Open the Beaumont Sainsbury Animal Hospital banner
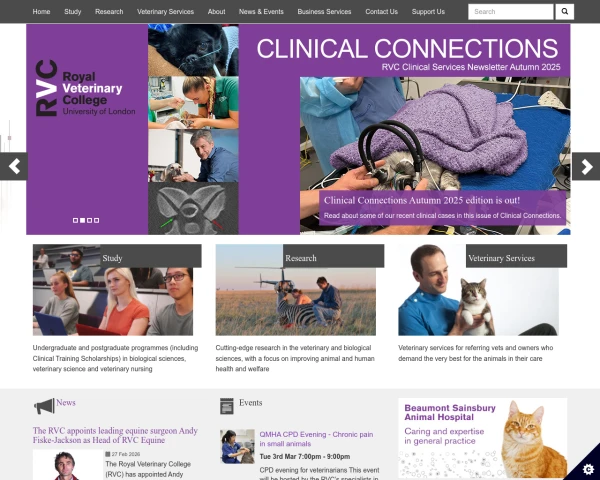This screenshot has width=600, height=480. point(483,438)
